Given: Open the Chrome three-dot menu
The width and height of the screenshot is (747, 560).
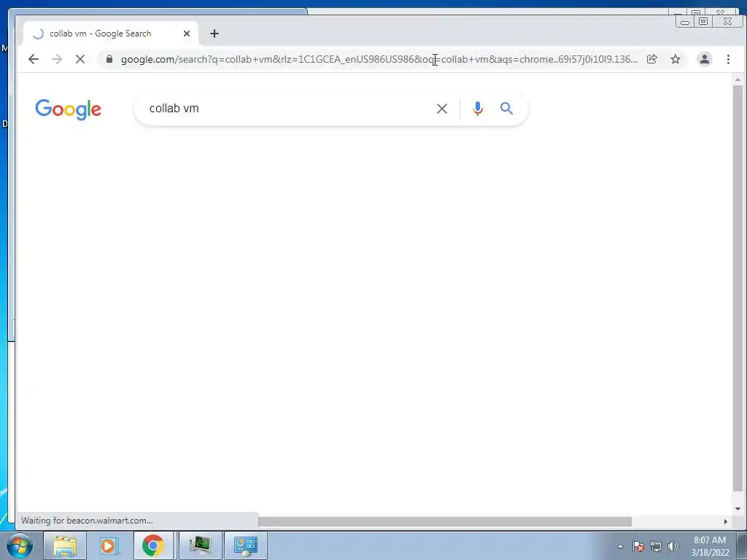Looking at the screenshot, I should pos(728,59).
